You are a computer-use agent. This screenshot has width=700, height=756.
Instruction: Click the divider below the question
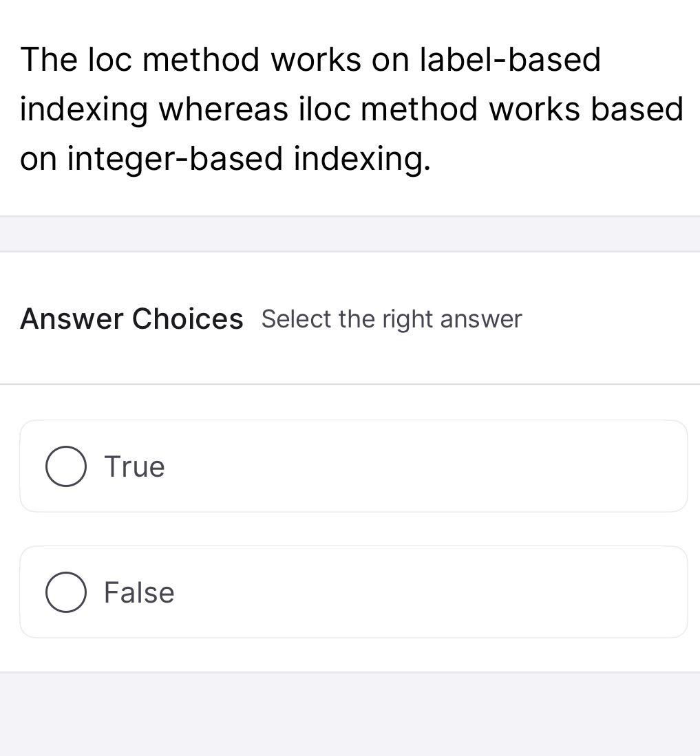[x=350, y=234]
